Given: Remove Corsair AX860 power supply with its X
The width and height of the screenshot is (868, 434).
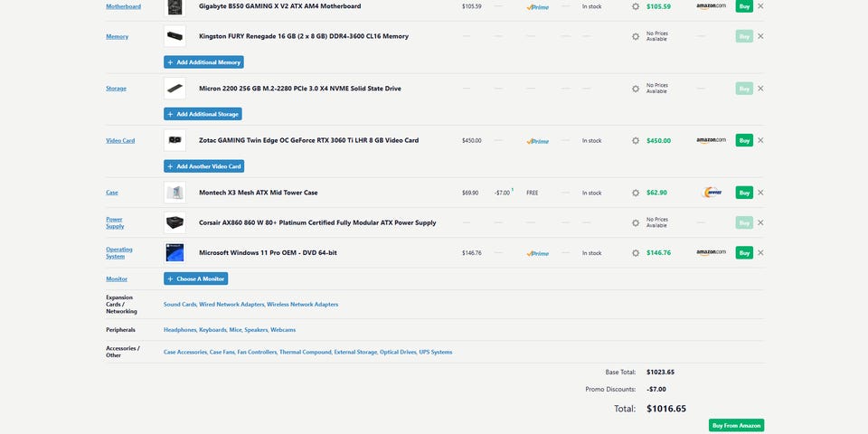Looking at the screenshot, I should (760, 222).
